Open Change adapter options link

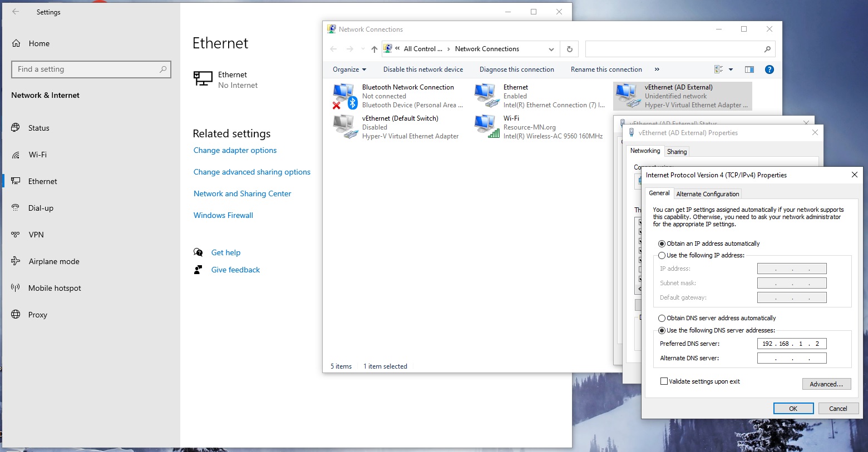(234, 150)
